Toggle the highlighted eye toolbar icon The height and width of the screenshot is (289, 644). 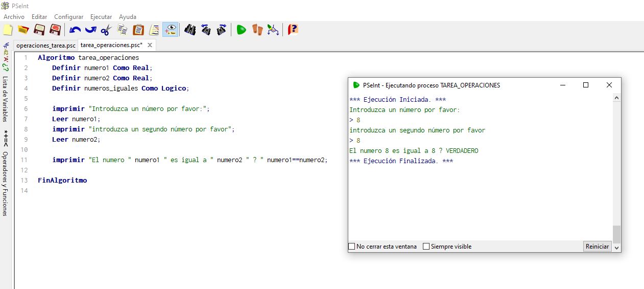171,30
